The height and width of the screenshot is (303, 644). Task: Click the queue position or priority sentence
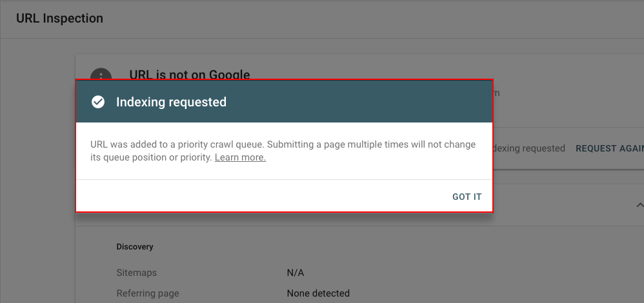coord(151,157)
